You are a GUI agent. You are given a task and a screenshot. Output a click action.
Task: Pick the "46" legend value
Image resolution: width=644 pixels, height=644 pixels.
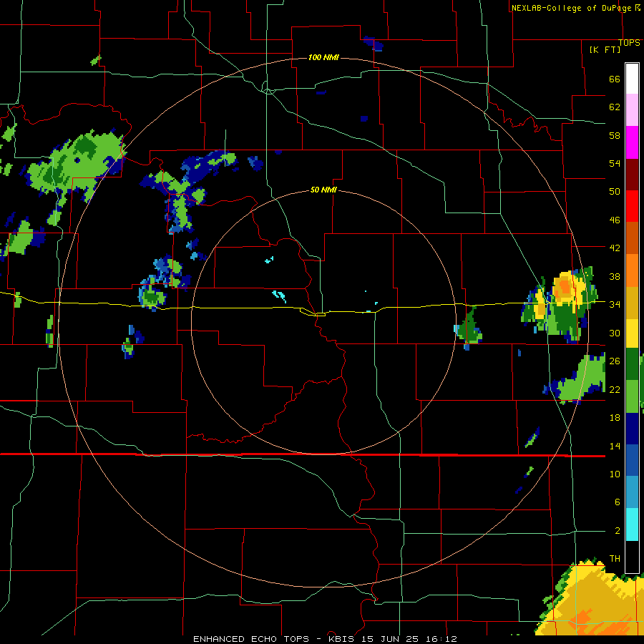[x=615, y=220]
